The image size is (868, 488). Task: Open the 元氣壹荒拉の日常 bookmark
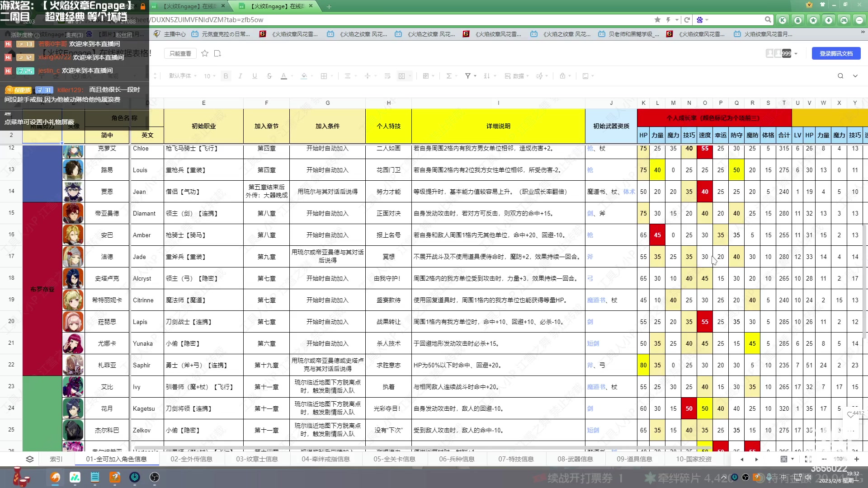[x=221, y=34]
